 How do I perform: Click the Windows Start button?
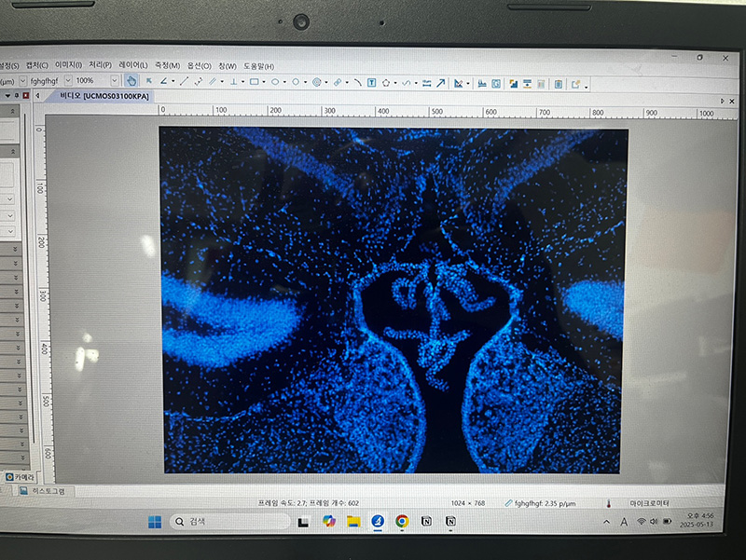154,521
